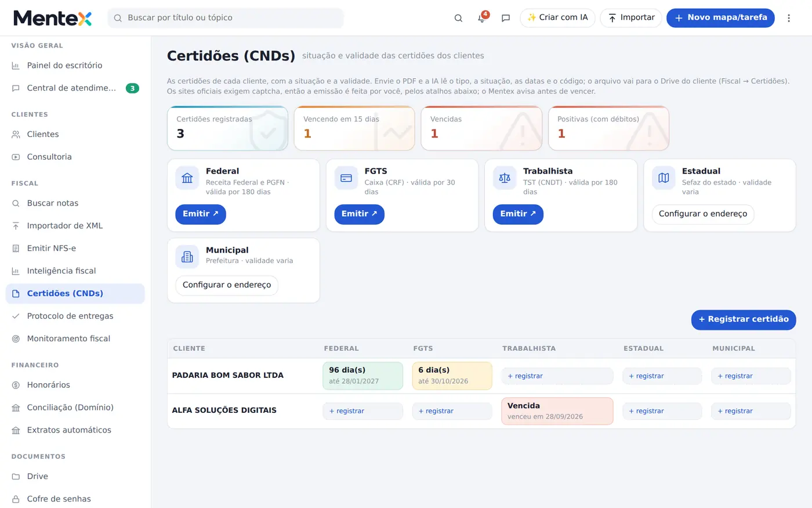Open Conciliação (Domínio)
Image resolution: width=812 pixels, height=508 pixels.
click(x=75, y=408)
